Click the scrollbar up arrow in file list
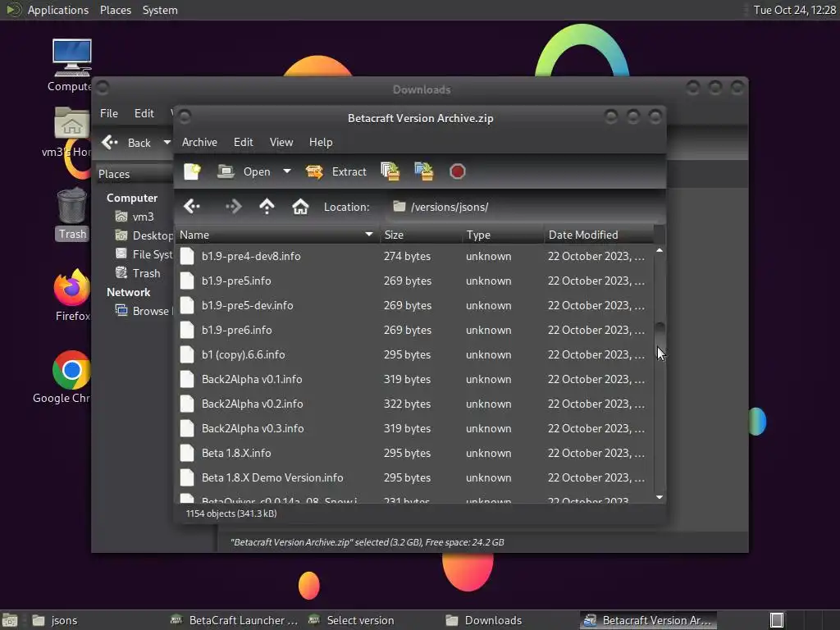This screenshot has height=630, width=840. [x=660, y=250]
